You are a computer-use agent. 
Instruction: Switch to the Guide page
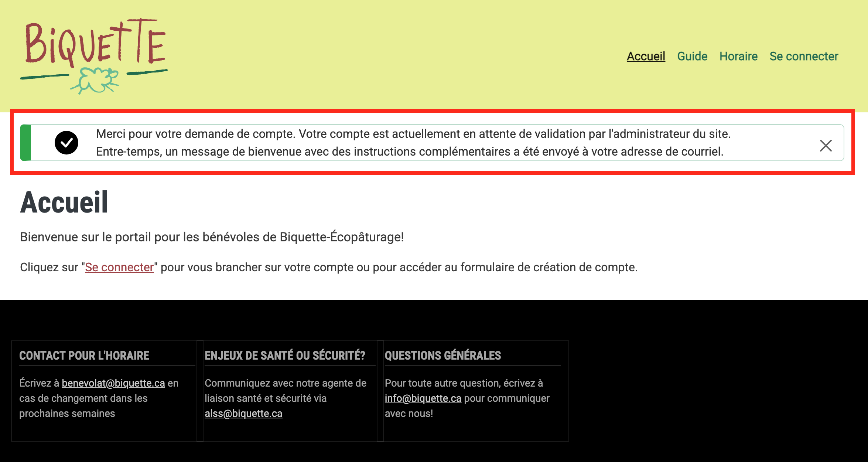tap(693, 56)
